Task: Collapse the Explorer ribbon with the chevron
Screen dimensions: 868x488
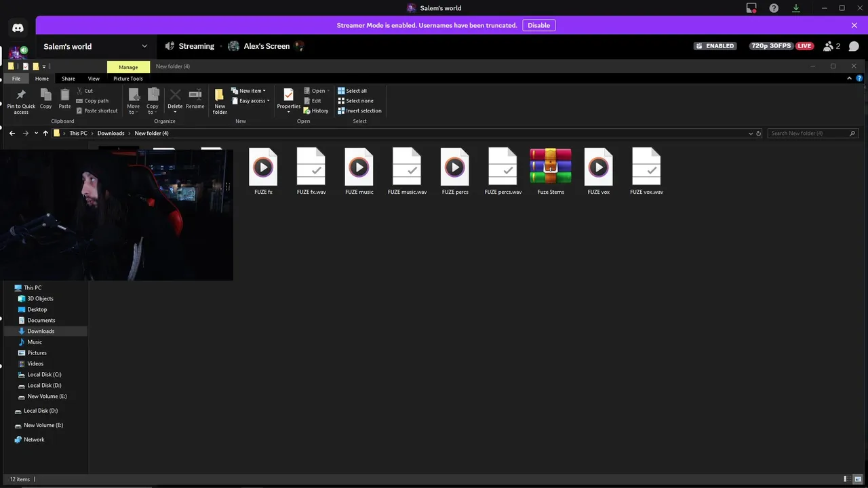Action: pyautogui.click(x=850, y=79)
